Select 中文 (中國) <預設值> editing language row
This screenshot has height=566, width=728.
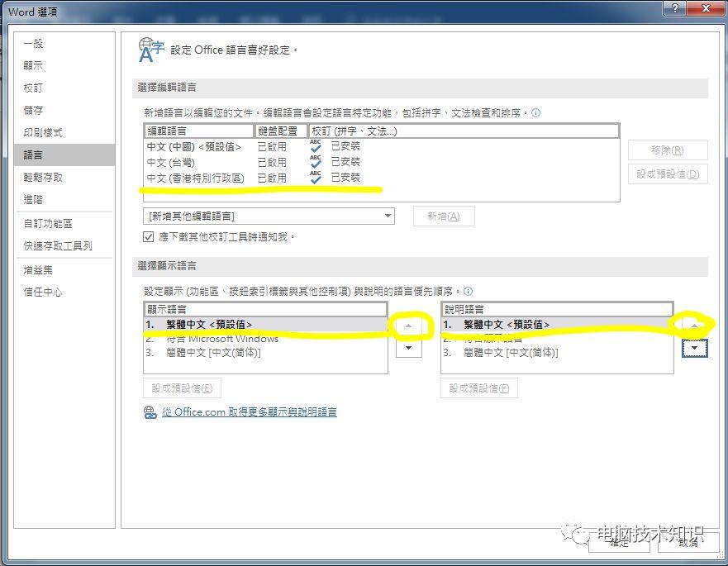381,147
